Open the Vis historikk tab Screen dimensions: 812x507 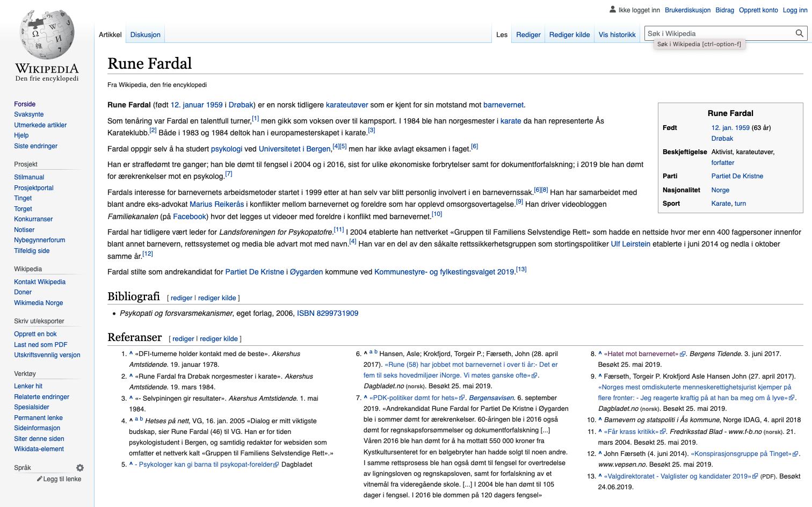[617, 34]
